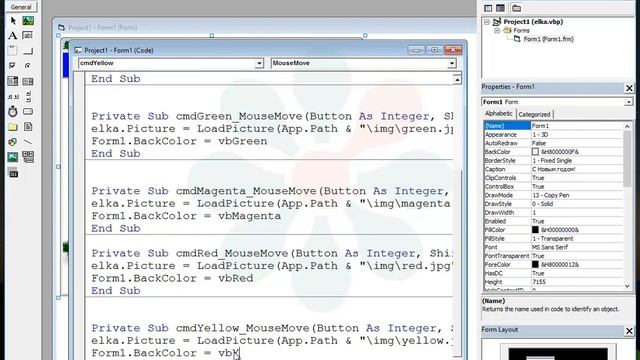Viewport: 640px width, 360px height.
Task: Click code window scroll up arrow
Action: pyautogui.click(x=457, y=80)
